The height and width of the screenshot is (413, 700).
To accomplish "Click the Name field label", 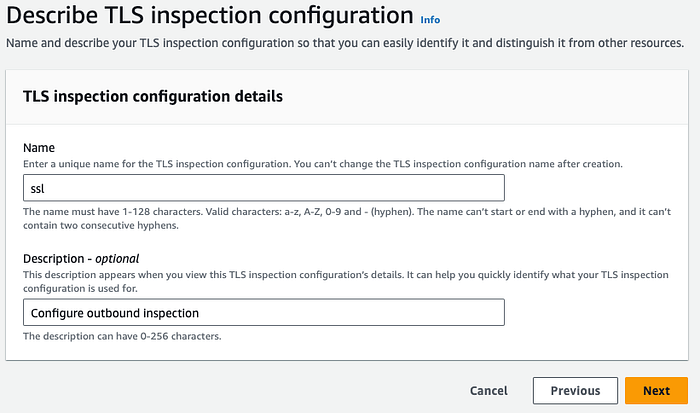I will (x=38, y=146).
